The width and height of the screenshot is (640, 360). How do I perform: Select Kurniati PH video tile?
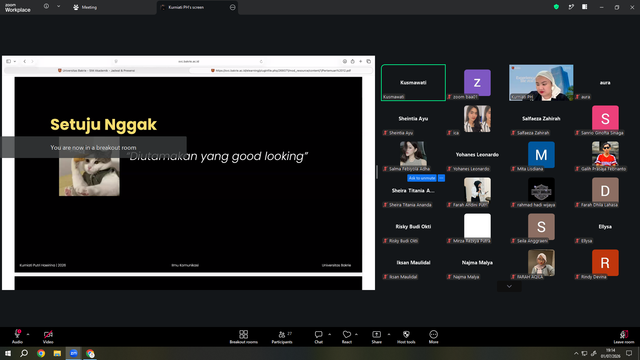[541, 82]
